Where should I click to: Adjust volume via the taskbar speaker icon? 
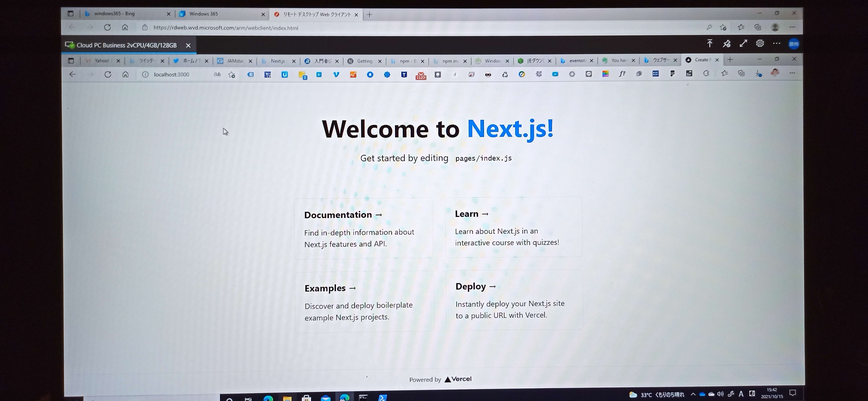(x=720, y=394)
